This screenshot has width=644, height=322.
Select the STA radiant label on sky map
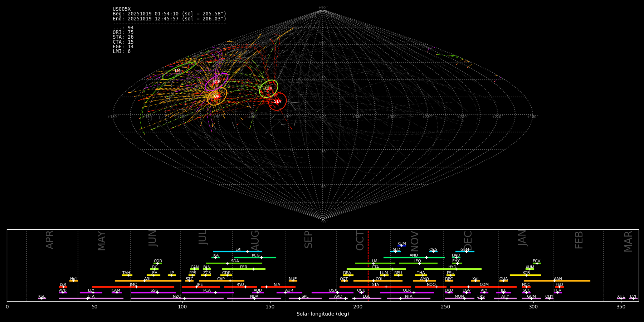pos(278,102)
